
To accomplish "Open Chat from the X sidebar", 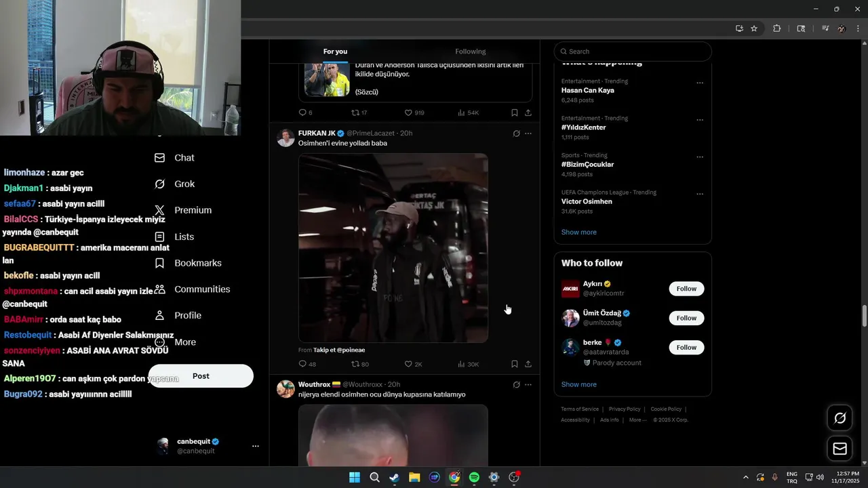I will [x=175, y=158].
